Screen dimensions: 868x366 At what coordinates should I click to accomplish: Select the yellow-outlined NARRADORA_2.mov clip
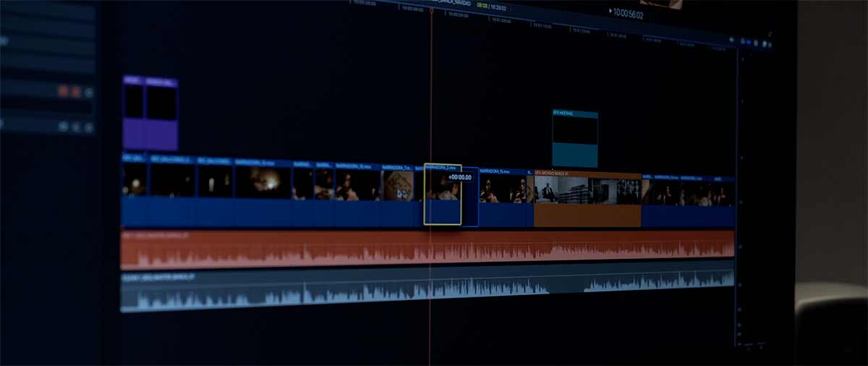[x=443, y=195]
